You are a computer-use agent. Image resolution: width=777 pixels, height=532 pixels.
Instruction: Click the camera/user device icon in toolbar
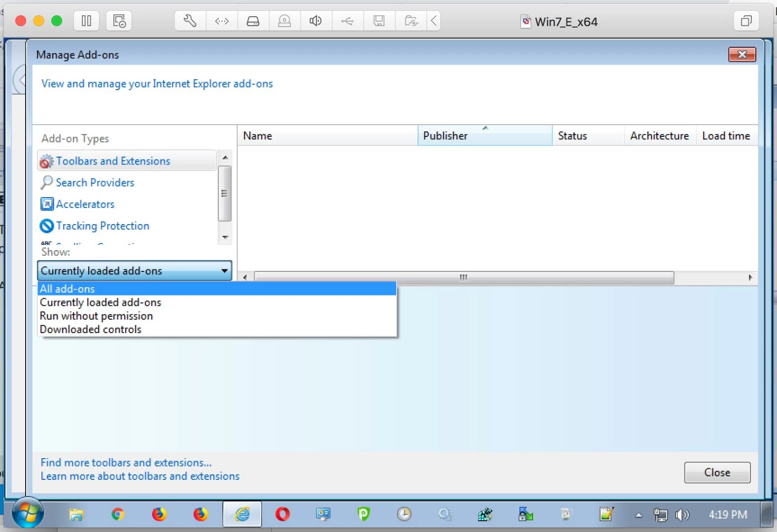click(285, 21)
